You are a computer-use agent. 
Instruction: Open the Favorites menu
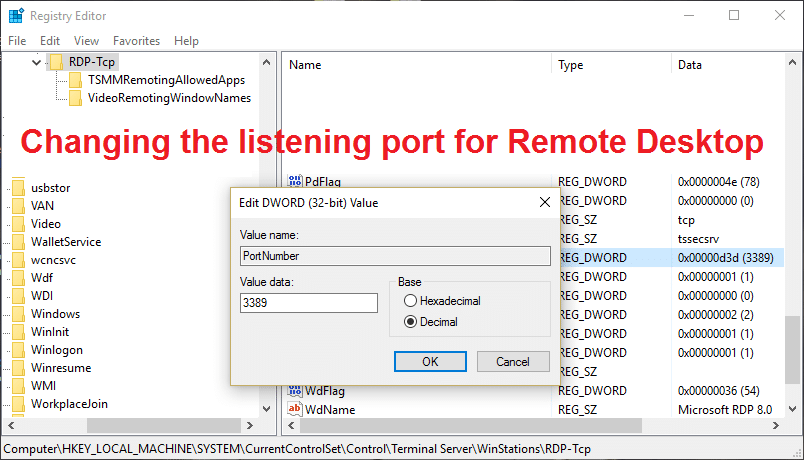[136, 41]
